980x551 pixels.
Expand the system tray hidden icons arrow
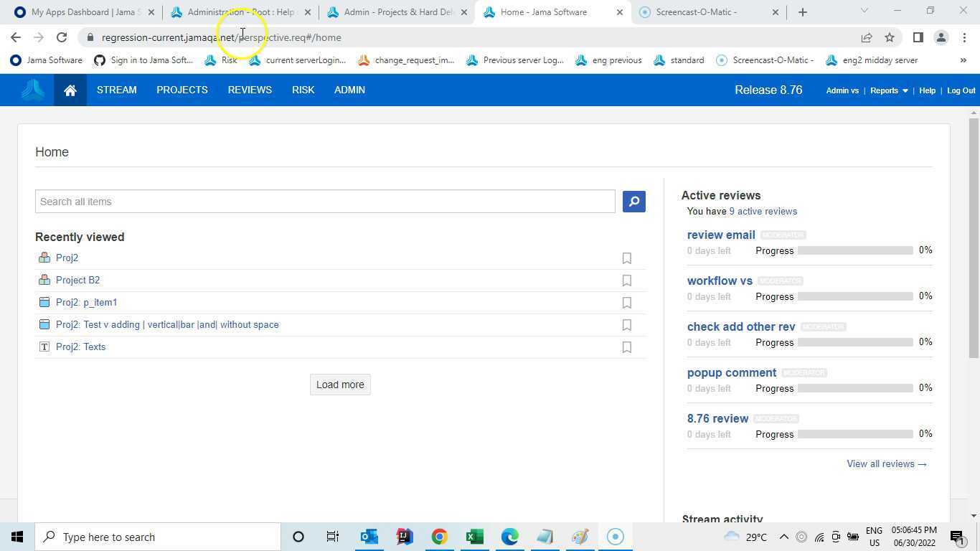(783, 537)
